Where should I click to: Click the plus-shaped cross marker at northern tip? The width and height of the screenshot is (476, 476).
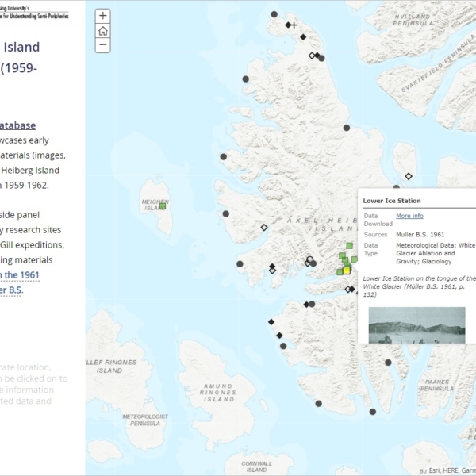coord(294,25)
